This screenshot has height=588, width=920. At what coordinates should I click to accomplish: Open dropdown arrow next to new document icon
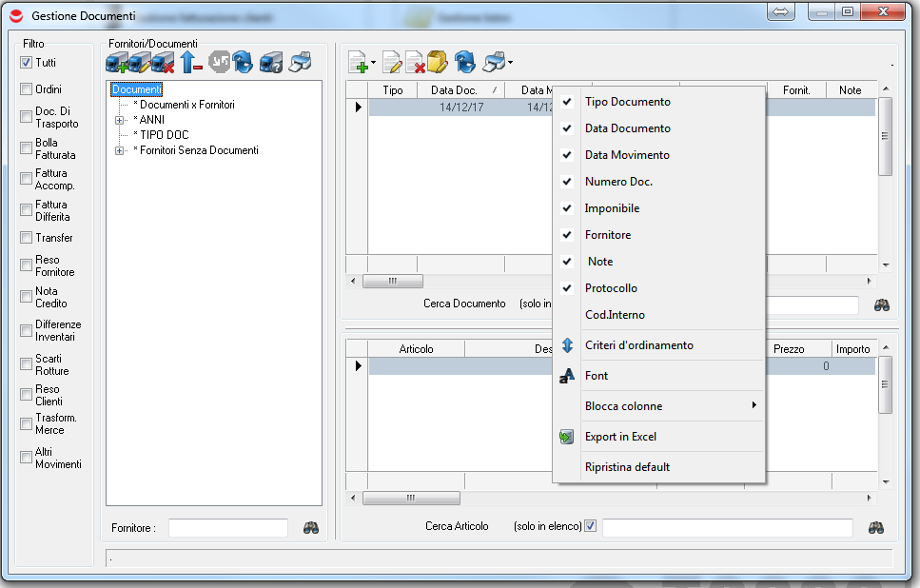point(373,64)
